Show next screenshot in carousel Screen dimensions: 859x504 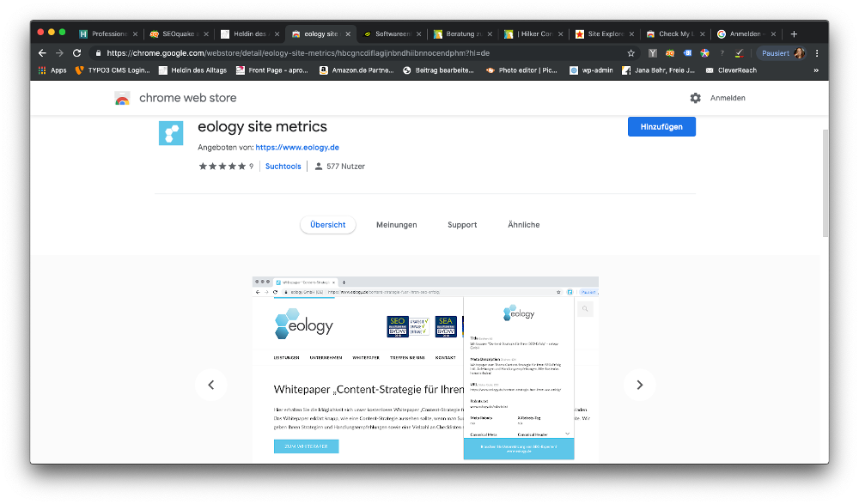tap(639, 386)
